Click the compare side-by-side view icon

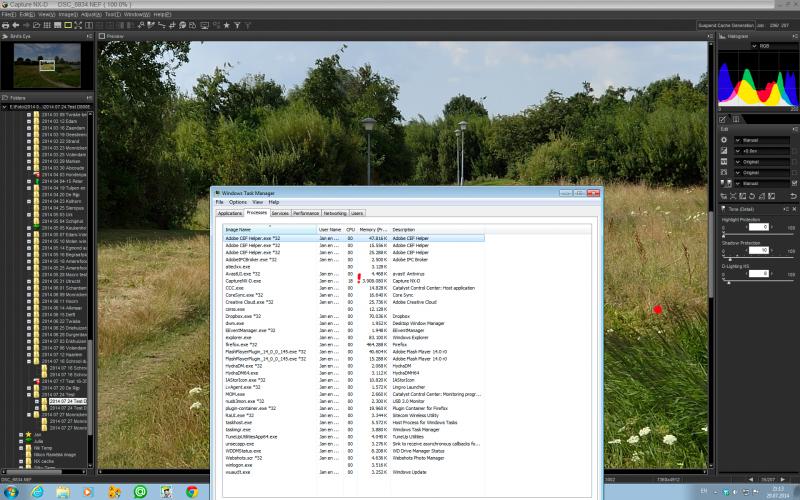[89, 25]
